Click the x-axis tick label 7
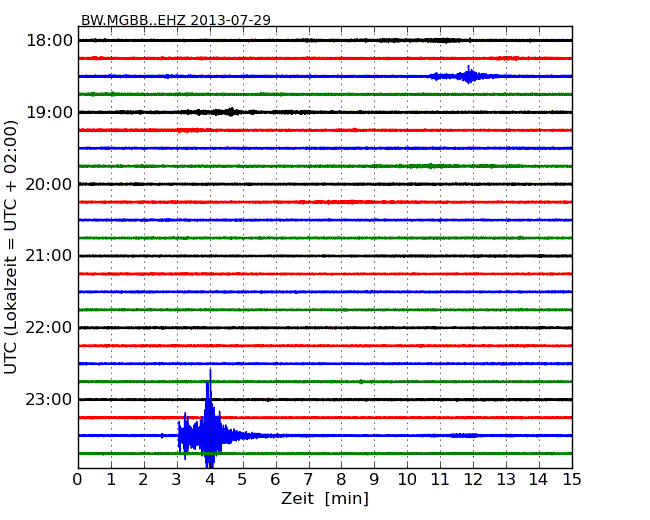The height and width of the screenshot is (520, 650). (308, 479)
